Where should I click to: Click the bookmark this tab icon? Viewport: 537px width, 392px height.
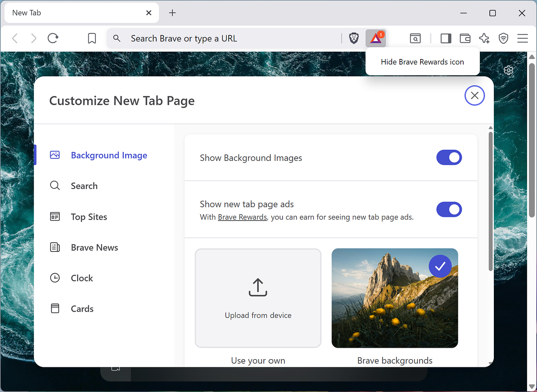[x=92, y=38]
